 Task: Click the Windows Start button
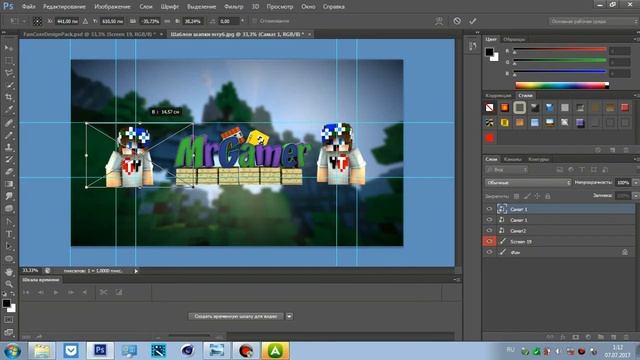[12, 351]
